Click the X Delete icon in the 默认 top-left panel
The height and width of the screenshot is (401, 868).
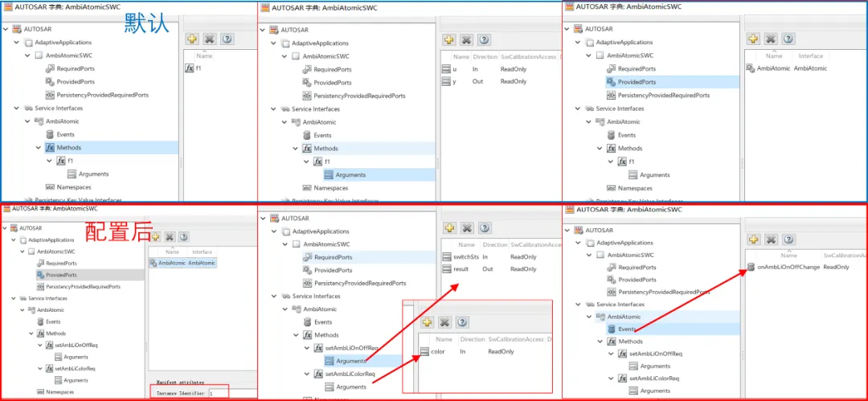209,39
